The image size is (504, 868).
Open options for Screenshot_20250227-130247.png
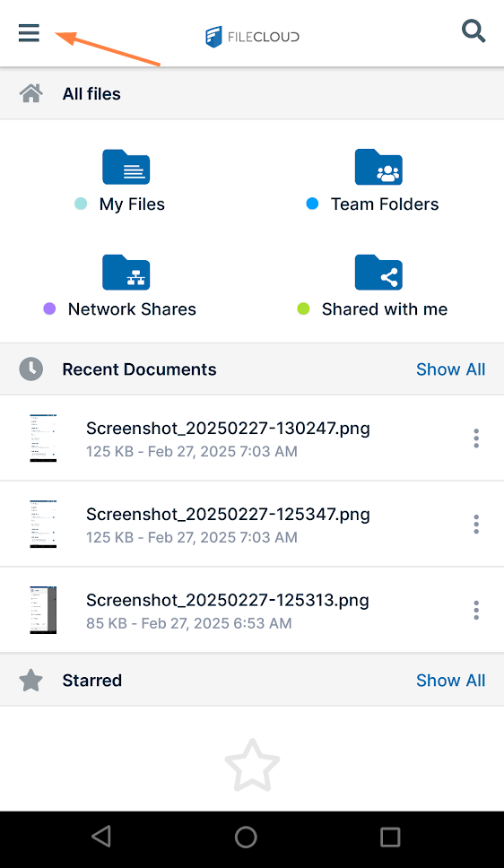click(x=476, y=438)
